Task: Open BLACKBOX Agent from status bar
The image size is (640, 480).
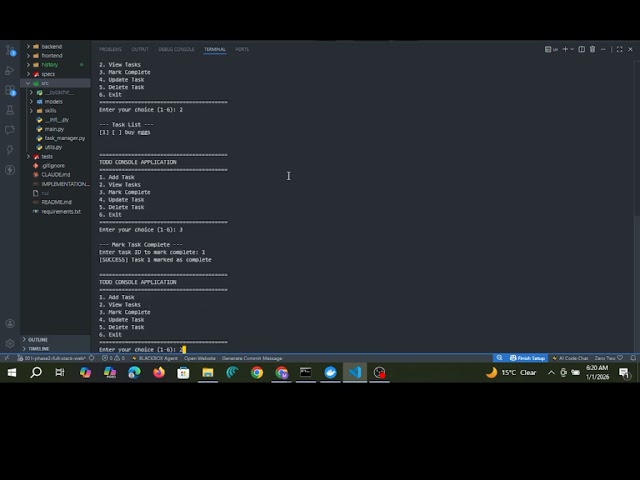Action: point(155,358)
